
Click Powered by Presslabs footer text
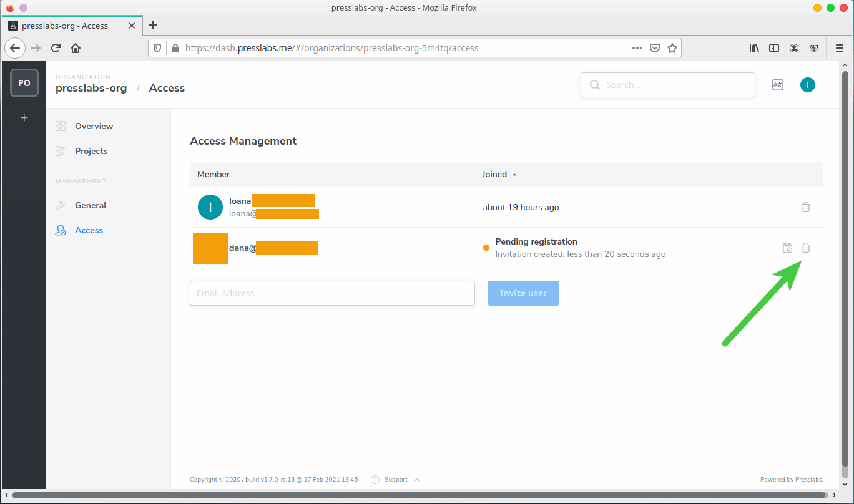(792, 480)
